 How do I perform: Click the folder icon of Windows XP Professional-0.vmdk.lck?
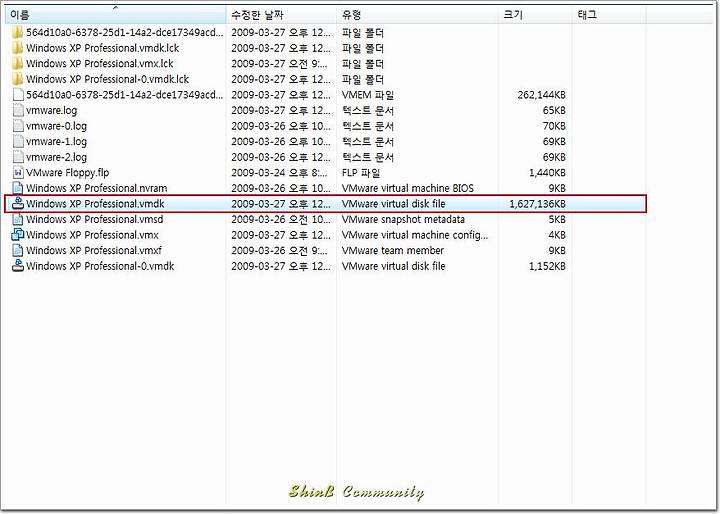(x=17, y=79)
